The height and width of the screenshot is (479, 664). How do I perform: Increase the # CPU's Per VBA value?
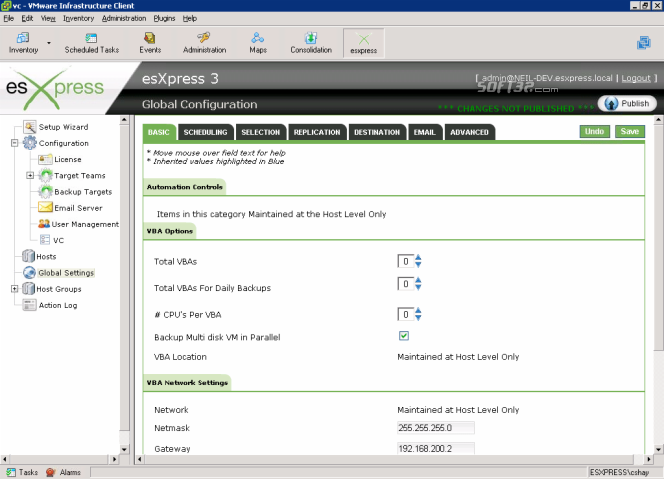pyautogui.click(x=418, y=310)
